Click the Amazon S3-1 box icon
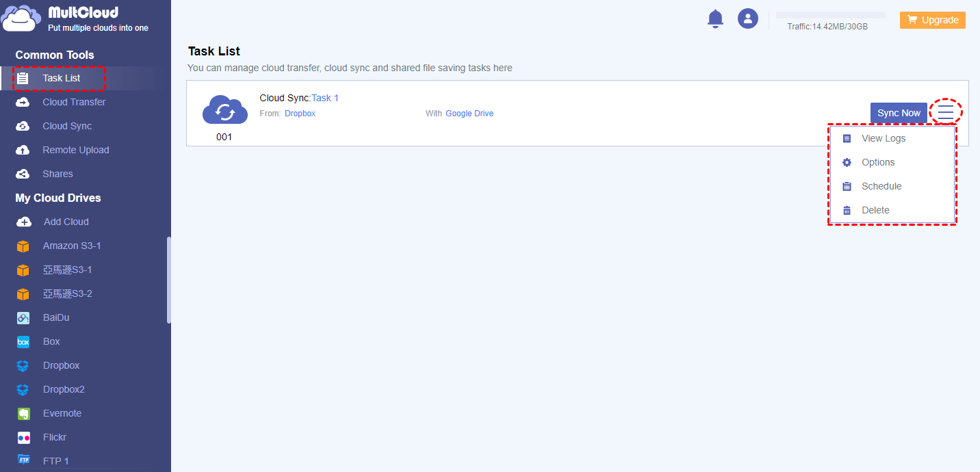Screen dimensions: 980x472 point(23,246)
